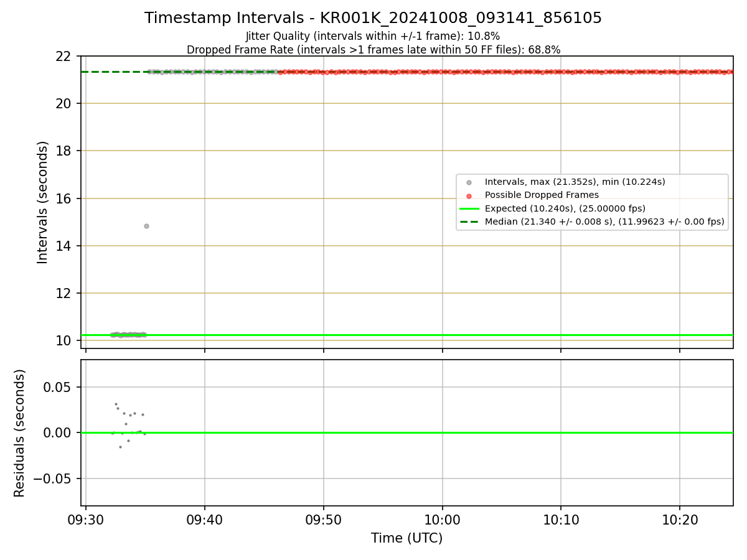747x560 pixels.
Task: Click x-axis tick label '09:40'
Action: point(205,519)
